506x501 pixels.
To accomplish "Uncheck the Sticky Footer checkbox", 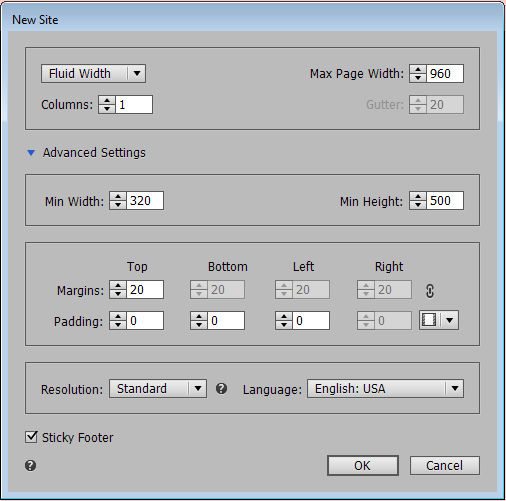I will pyautogui.click(x=31, y=437).
